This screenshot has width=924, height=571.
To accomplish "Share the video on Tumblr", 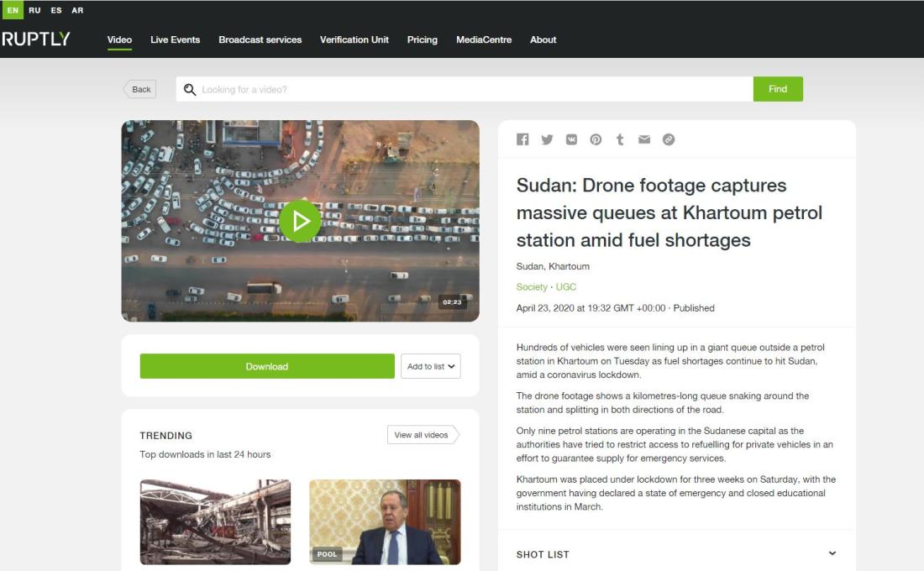I will coord(620,139).
